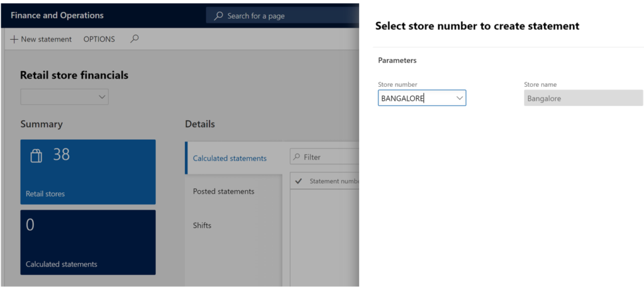Click the search icon next to OPTIONS
Screen dimensions: 644x287
[134, 39]
